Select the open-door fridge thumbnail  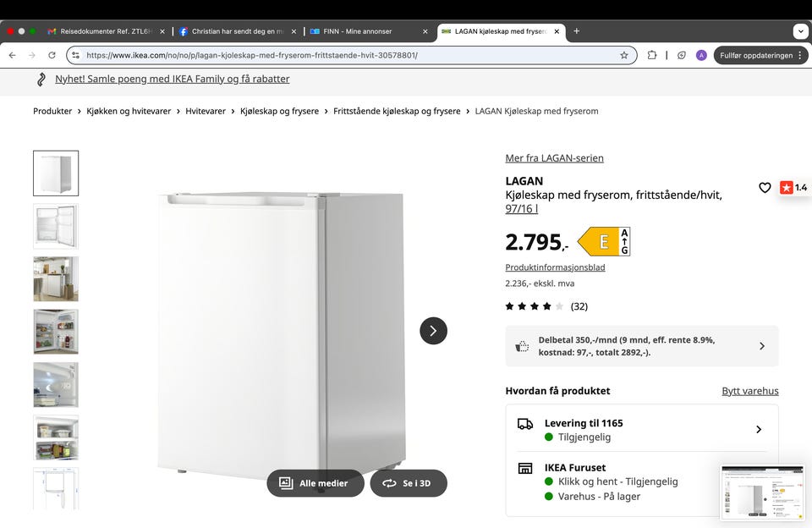[x=56, y=226]
